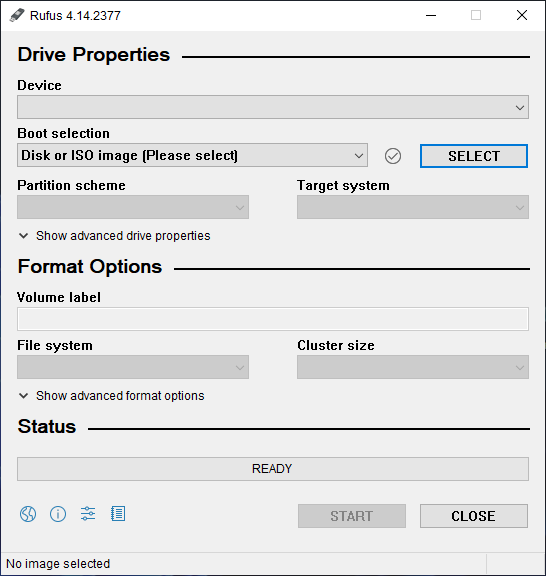
Task: Open application settings sliders icon
Action: [88, 514]
